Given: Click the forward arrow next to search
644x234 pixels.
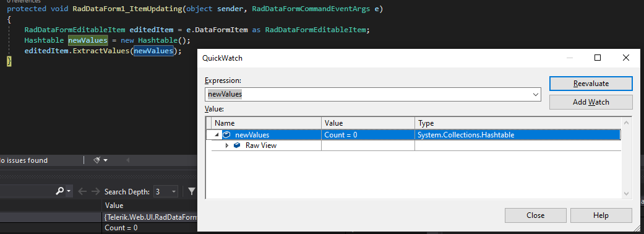Looking at the screenshot, I should (x=95, y=191).
